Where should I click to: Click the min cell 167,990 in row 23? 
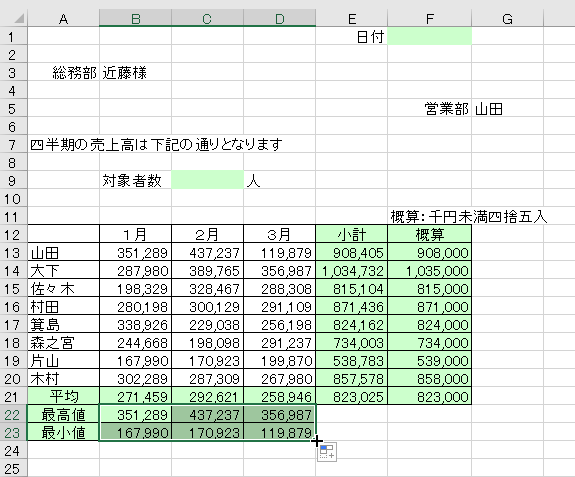click(135, 432)
